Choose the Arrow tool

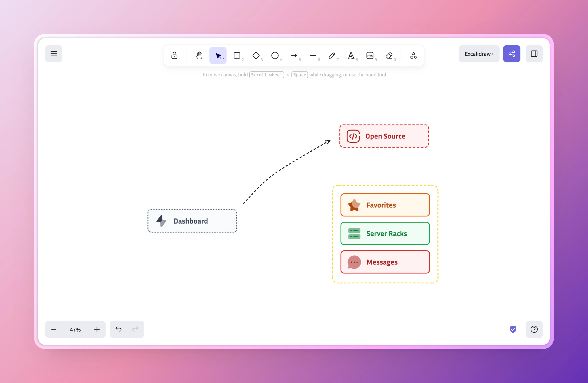tap(294, 55)
